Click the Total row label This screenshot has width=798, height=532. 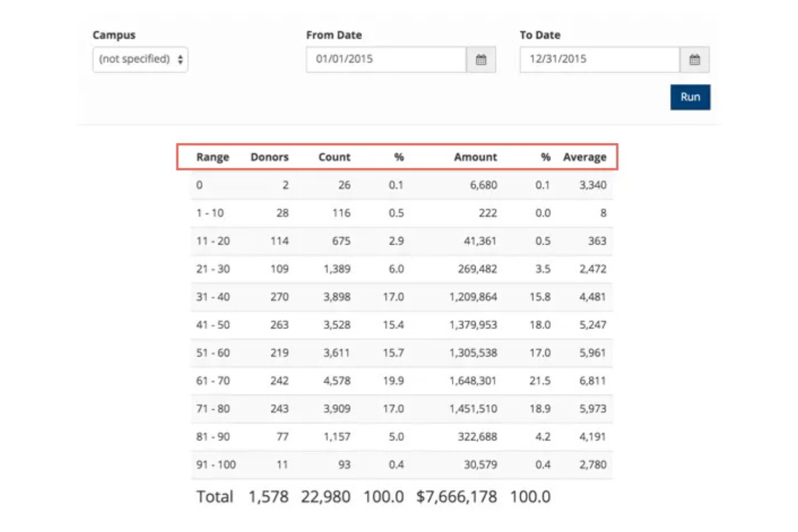(214, 496)
